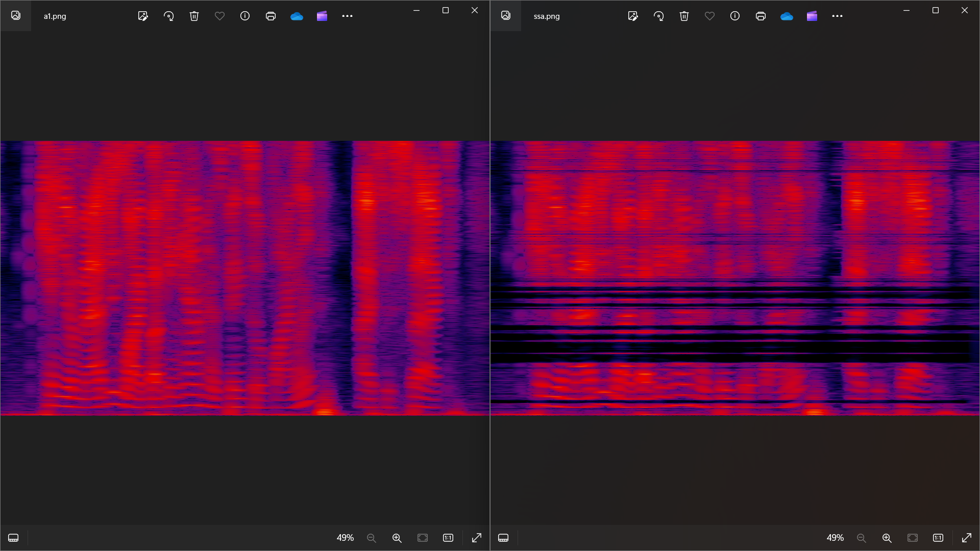The image size is (980, 551).
Task: Open OneDrive in a1.png window
Action: coord(297,16)
